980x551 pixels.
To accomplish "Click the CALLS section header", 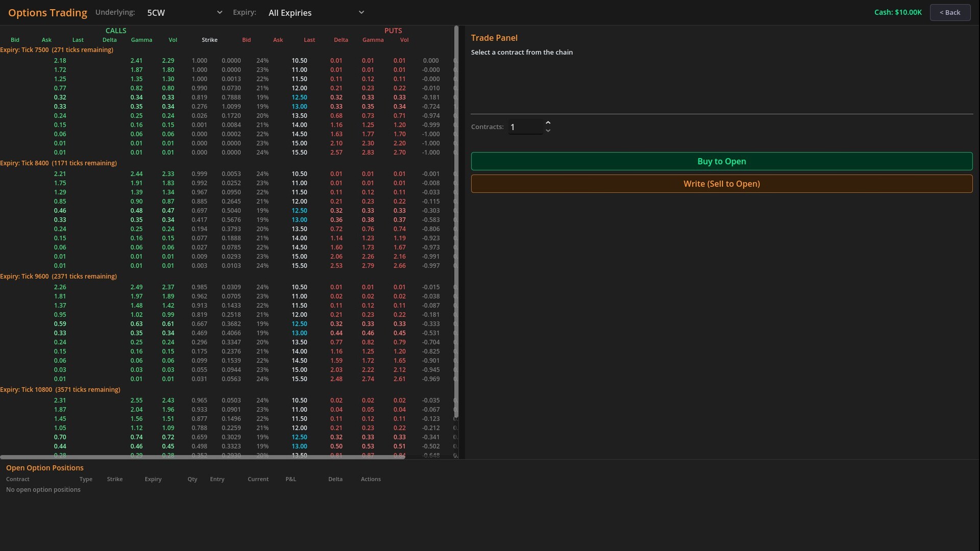I will coord(116,30).
